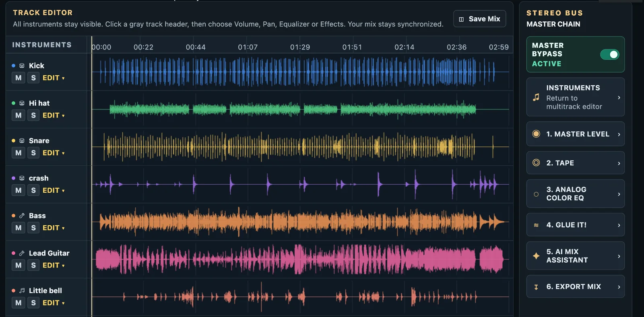Open the Little bell EDIT dropdown

[54, 303]
